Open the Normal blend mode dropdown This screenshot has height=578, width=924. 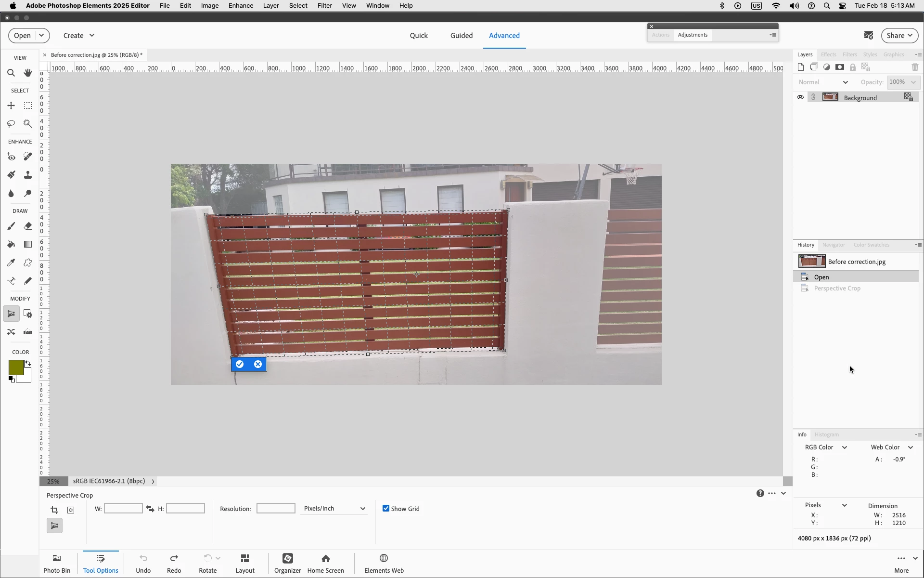point(823,82)
